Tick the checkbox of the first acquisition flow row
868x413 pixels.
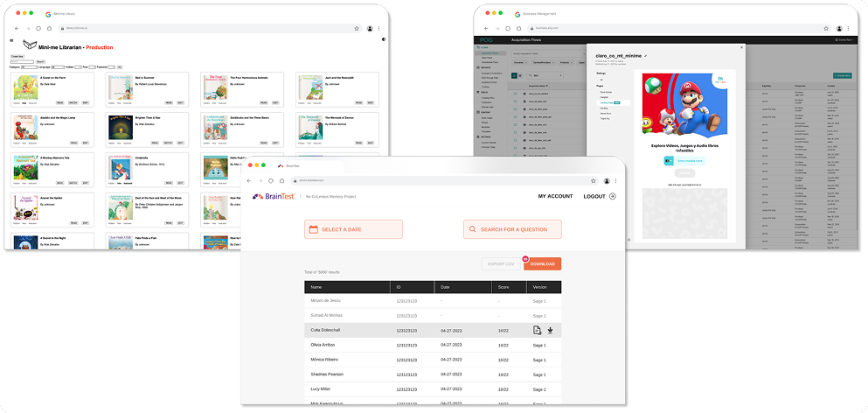[515, 93]
